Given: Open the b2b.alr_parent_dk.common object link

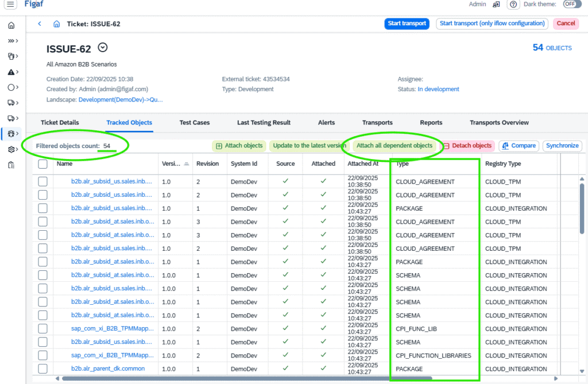Looking at the screenshot, I should point(108,369).
